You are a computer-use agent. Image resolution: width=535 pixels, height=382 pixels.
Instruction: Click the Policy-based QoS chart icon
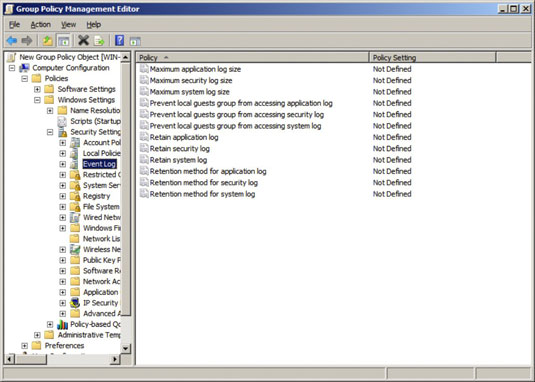[x=62, y=324]
